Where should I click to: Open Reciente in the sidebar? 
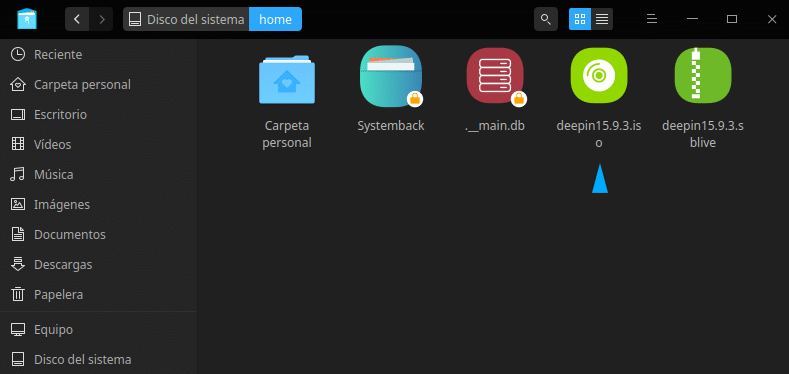(x=98, y=54)
